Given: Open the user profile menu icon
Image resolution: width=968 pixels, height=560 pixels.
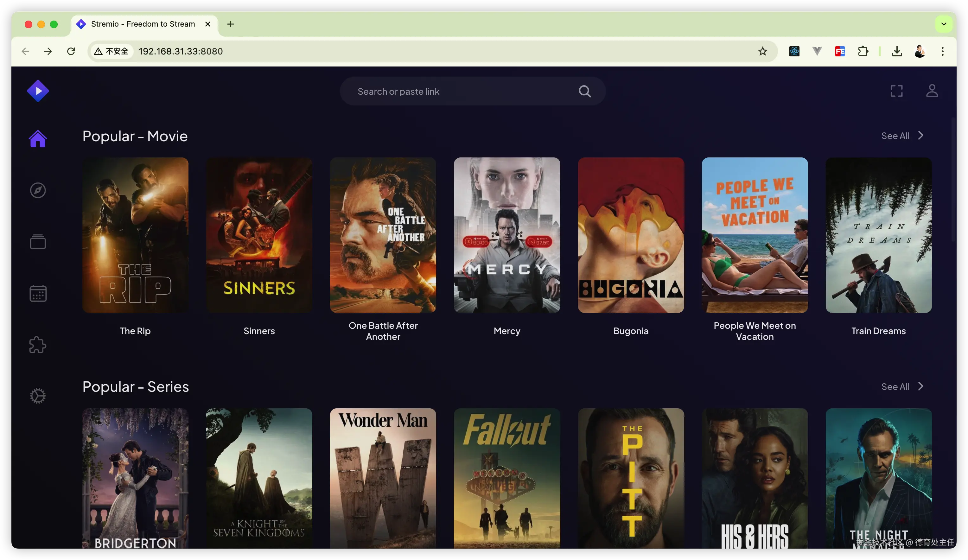Looking at the screenshot, I should click(x=932, y=91).
